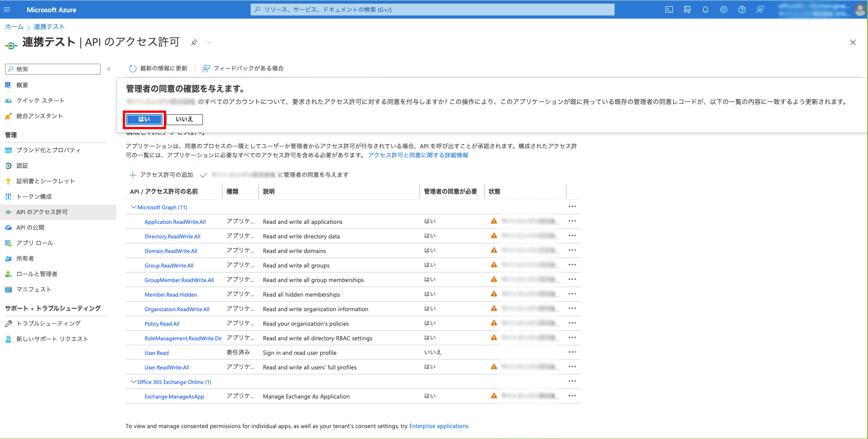The width and height of the screenshot is (868, 439).
Task: Open the account avatar in top-right corner
Action: click(x=860, y=9)
